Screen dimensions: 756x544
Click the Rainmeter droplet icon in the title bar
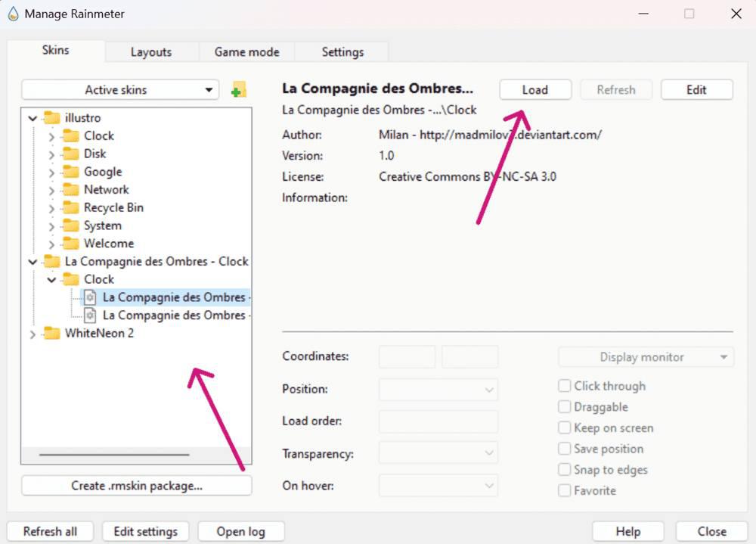tap(13, 14)
